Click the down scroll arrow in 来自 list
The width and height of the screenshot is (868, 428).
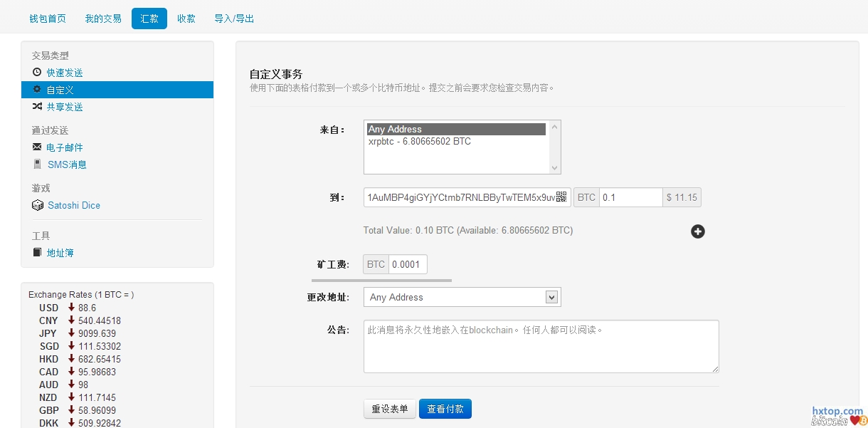(x=555, y=168)
